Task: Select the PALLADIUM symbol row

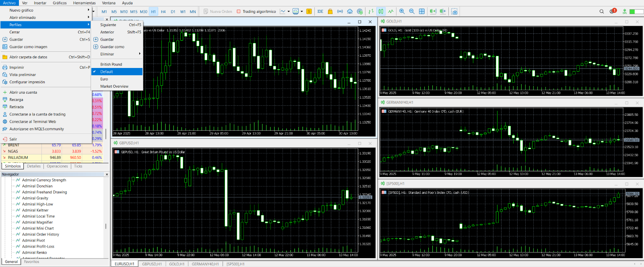Action: [x=52, y=158]
